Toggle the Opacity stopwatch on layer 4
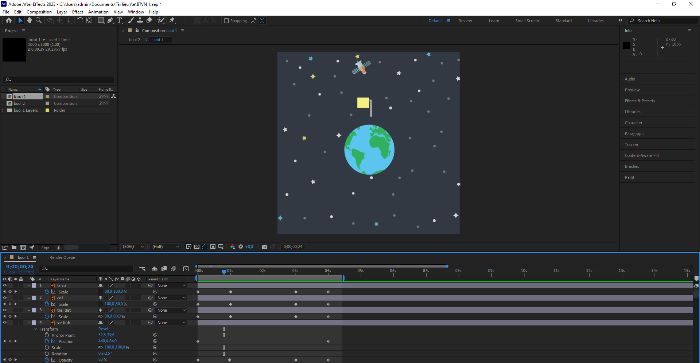Image resolution: width=700 pixels, height=363 pixels. pyautogui.click(x=47, y=359)
